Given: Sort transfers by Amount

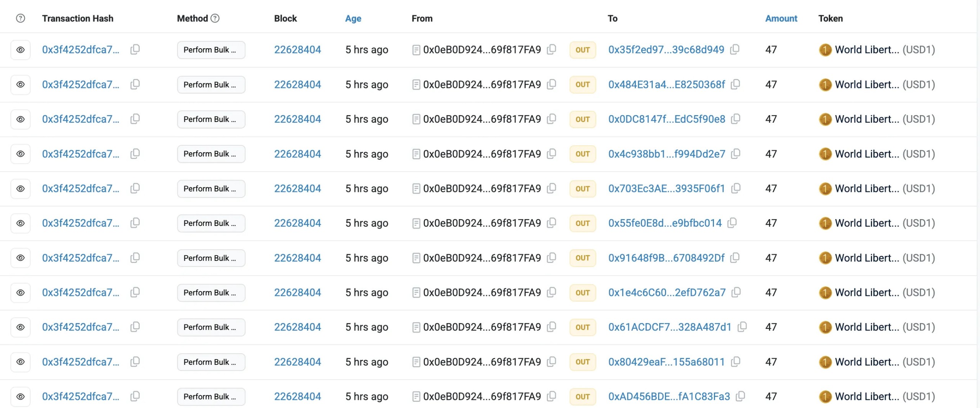Looking at the screenshot, I should click(781, 18).
